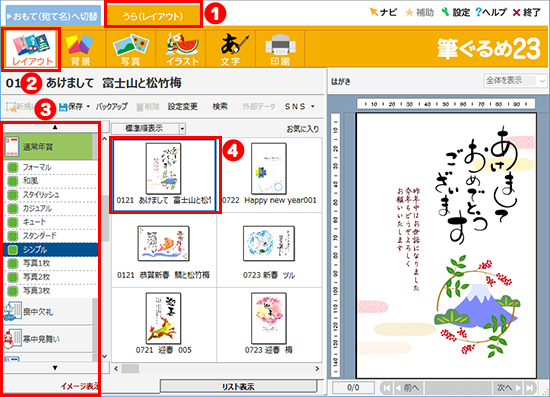Click the 設定変更 button
Screen dimensions: 550x397
click(x=183, y=106)
